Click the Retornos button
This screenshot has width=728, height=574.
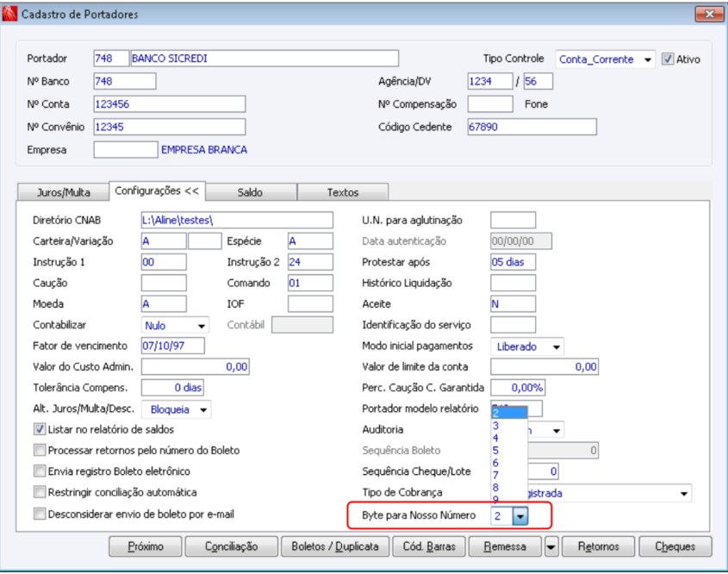tap(599, 546)
